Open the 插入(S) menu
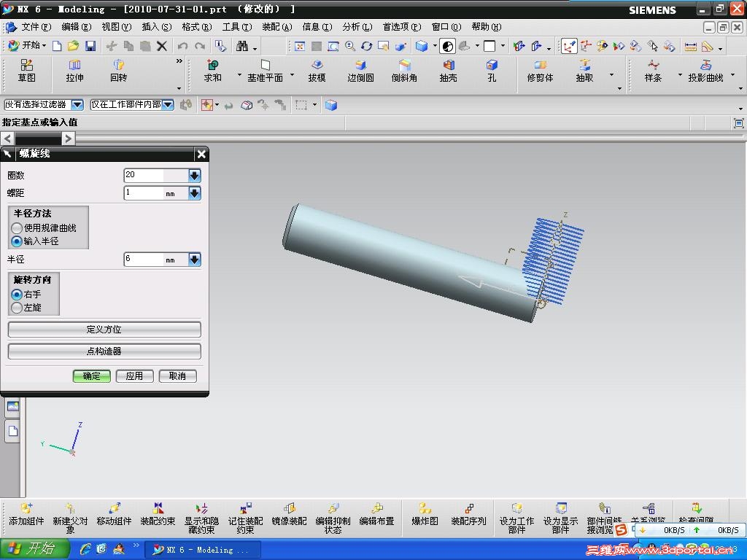This screenshot has height=560, width=747. tap(157, 27)
